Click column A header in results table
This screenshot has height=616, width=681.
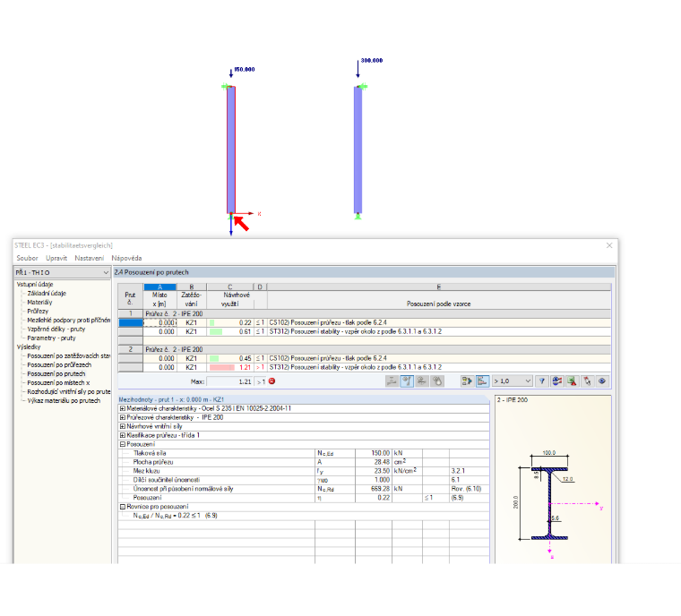coord(159,287)
